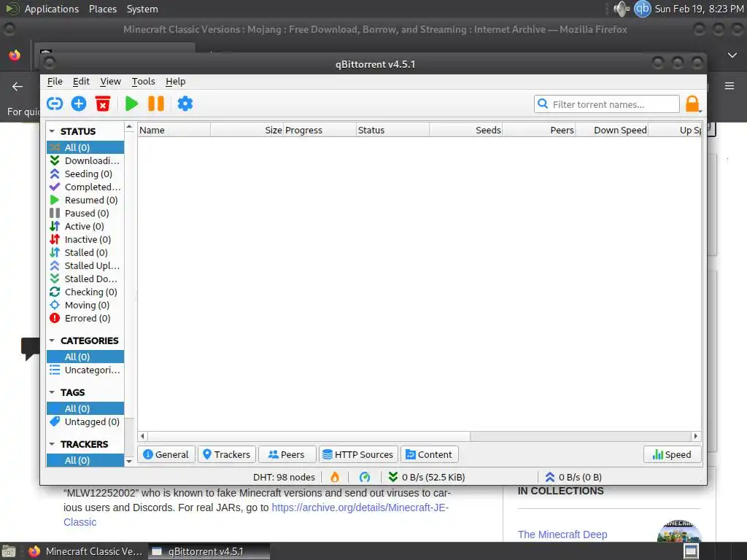Click the volume speaker tray icon
This screenshot has width=747, height=560.
622,9
